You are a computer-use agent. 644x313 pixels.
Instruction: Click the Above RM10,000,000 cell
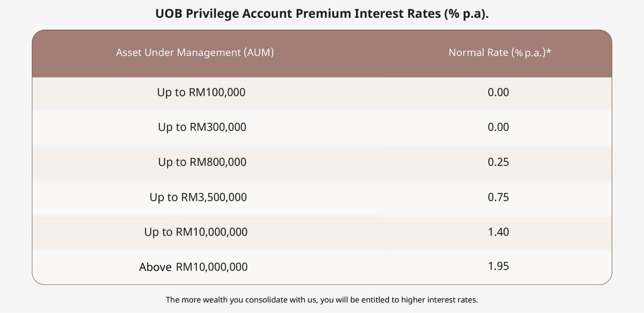pyautogui.click(x=193, y=267)
